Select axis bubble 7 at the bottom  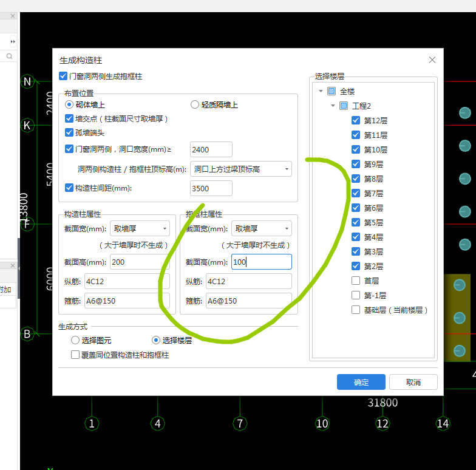[240, 423]
